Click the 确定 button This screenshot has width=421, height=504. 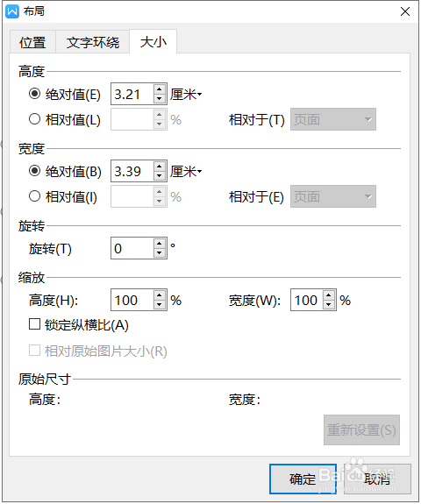coord(303,479)
